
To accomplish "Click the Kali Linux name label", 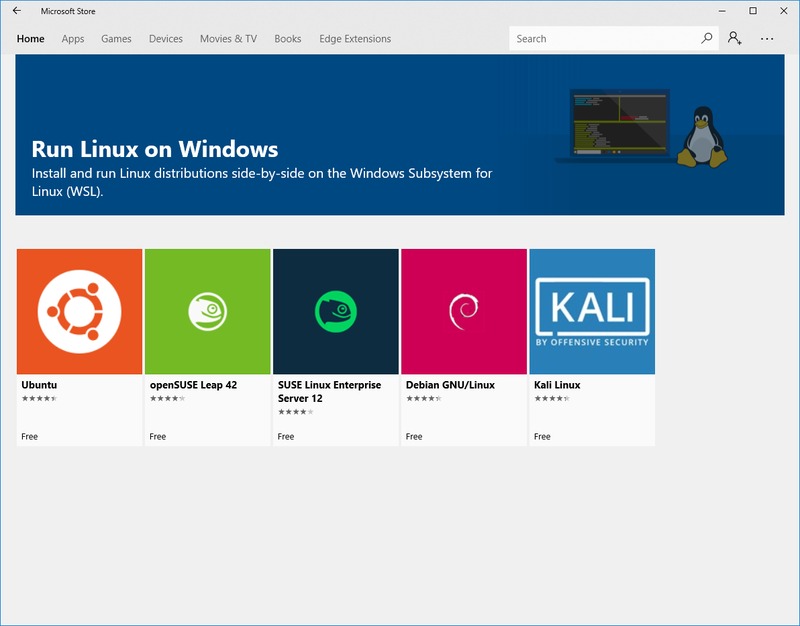I will [557, 385].
